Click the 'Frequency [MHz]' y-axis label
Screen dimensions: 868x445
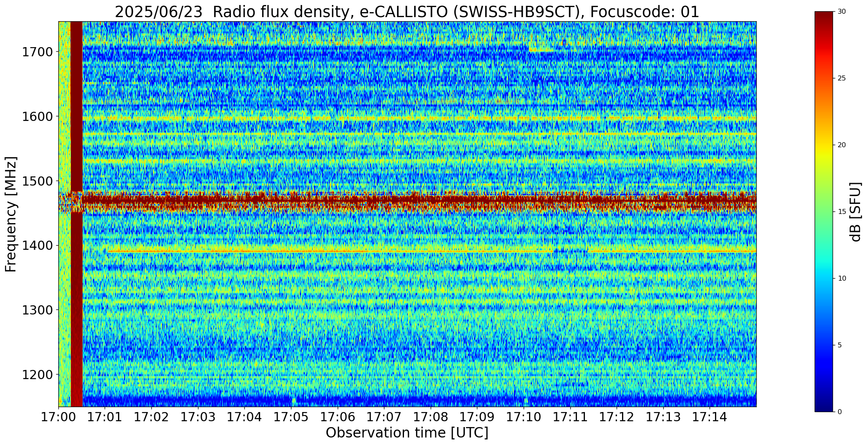pyautogui.click(x=11, y=214)
